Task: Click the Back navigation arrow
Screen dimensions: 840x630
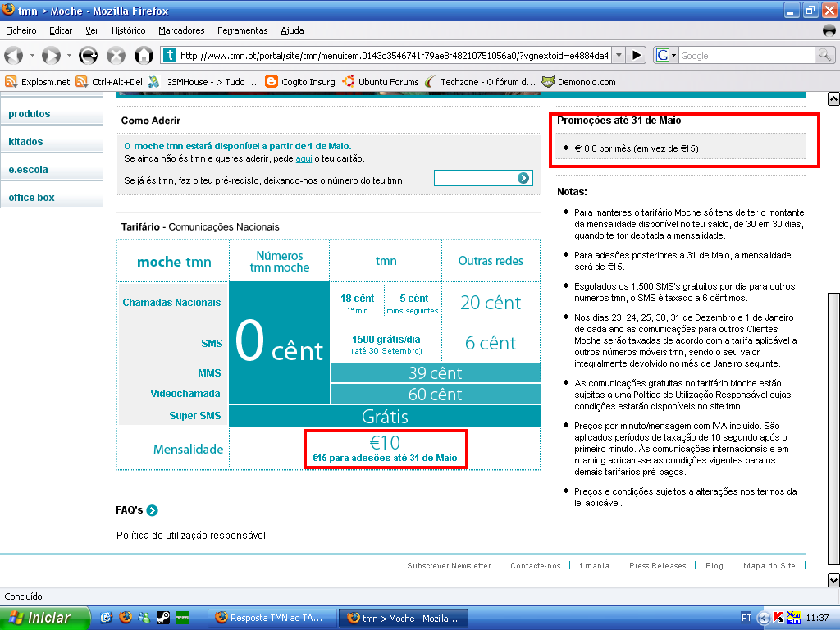Action: [x=13, y=55]
